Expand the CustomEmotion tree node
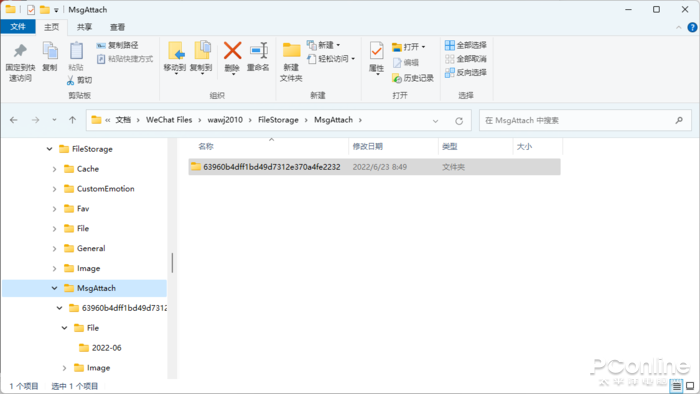This screenshot has width=700, height=394. 54,189
